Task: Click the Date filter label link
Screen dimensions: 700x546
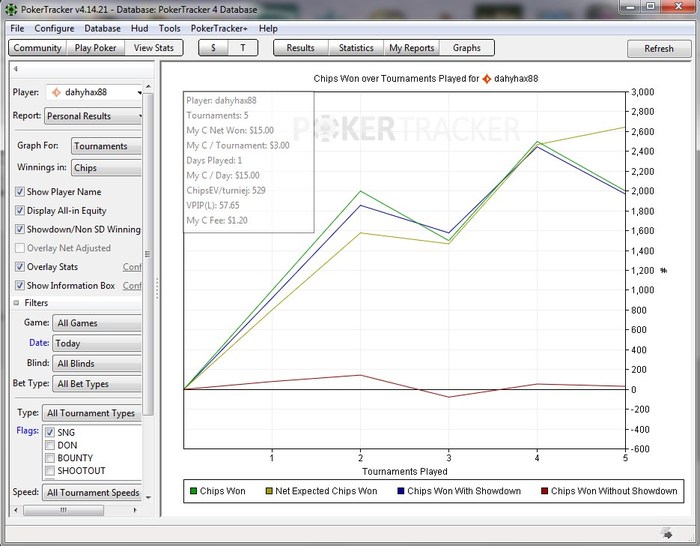Action: (39, 343)
